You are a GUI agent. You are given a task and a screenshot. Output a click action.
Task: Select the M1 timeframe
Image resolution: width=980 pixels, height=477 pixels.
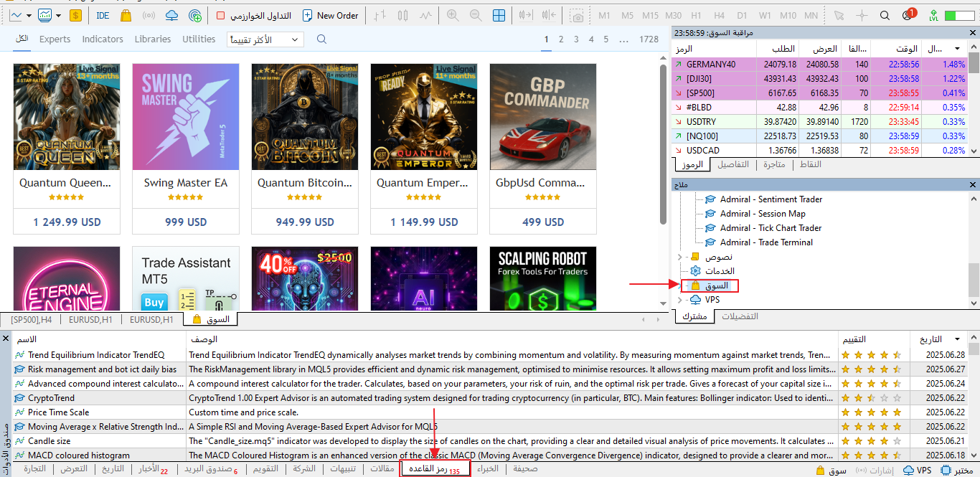click(x=605, y=15)
